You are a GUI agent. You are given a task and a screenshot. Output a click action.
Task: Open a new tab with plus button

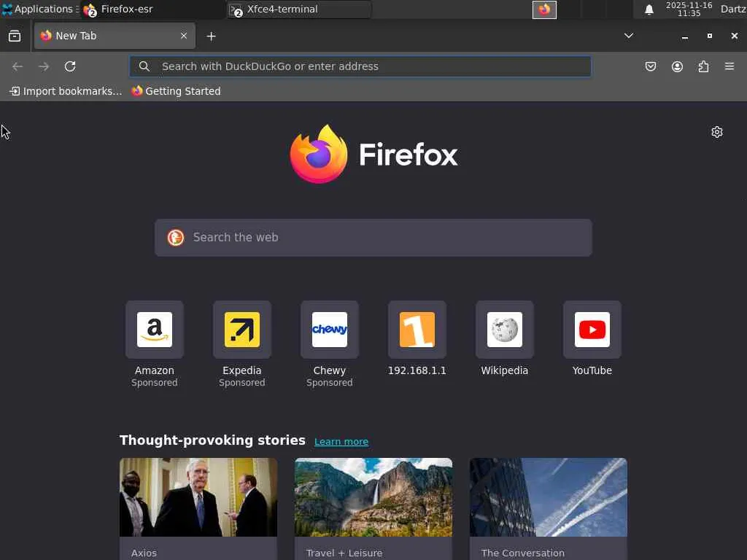pyautogui.click(x=211, y=36)
